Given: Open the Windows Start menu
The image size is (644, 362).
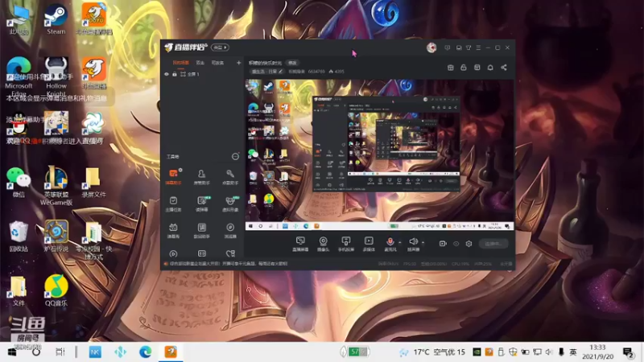Looking at the screenshot, I should click(x=12, y=352).
